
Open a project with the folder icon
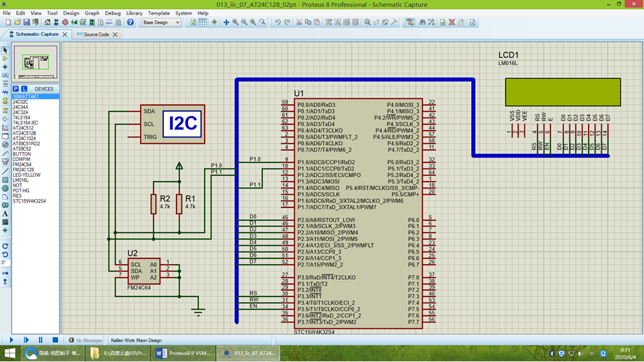pos(17,22)
